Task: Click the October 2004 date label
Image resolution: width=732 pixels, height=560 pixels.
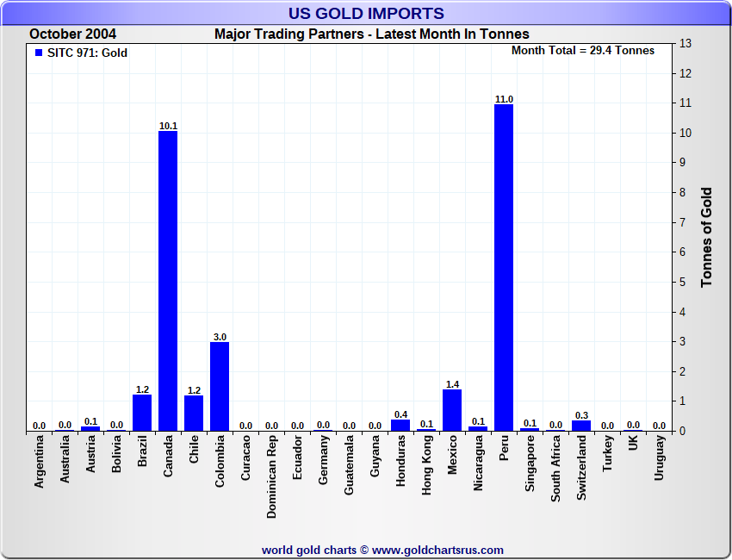Action: 73,34
